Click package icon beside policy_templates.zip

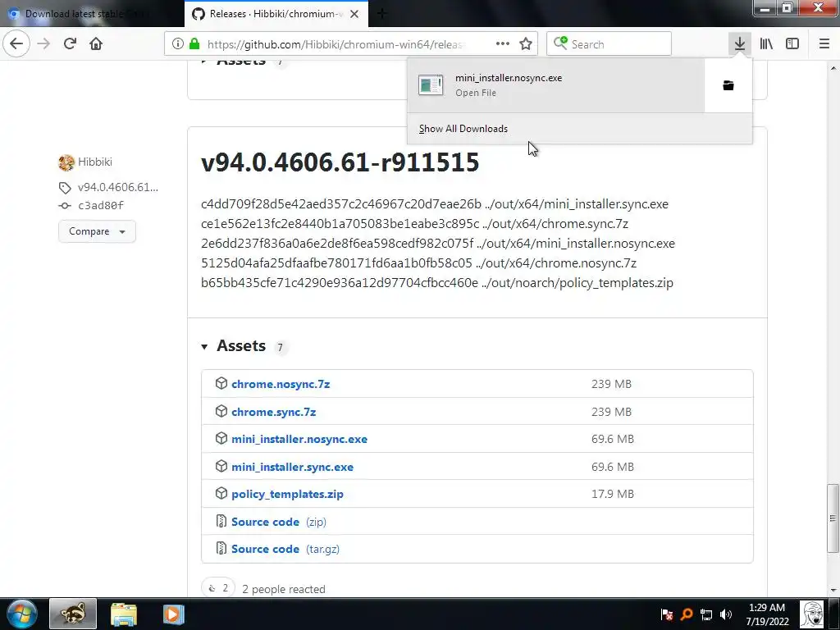click(221, 493)
